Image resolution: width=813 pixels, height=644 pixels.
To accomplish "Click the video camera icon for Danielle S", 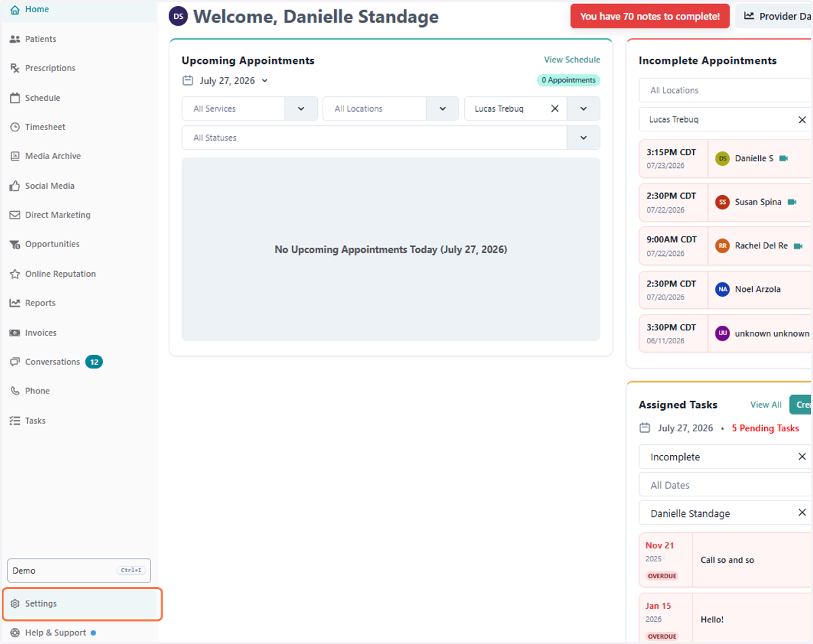I will pyautogui.click(x=784, y=158).
